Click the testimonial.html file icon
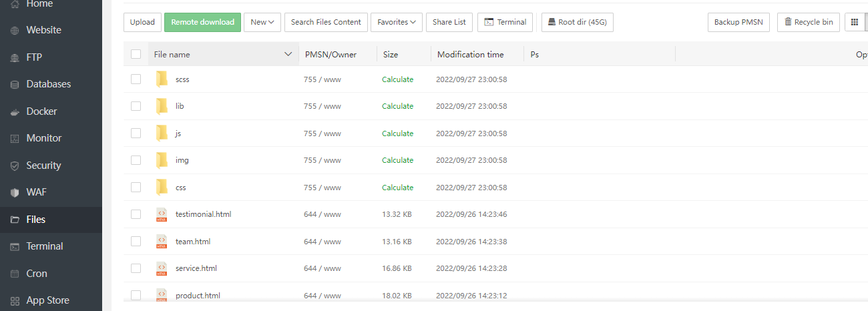Image resolution: width=868 pixels, height=311 pixels. click(x=162, y=214)
